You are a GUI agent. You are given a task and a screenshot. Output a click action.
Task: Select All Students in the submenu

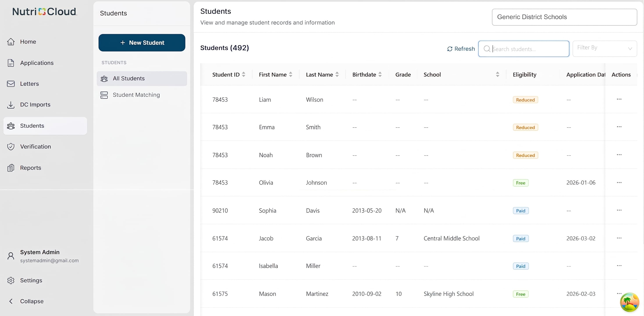(142, 79)
